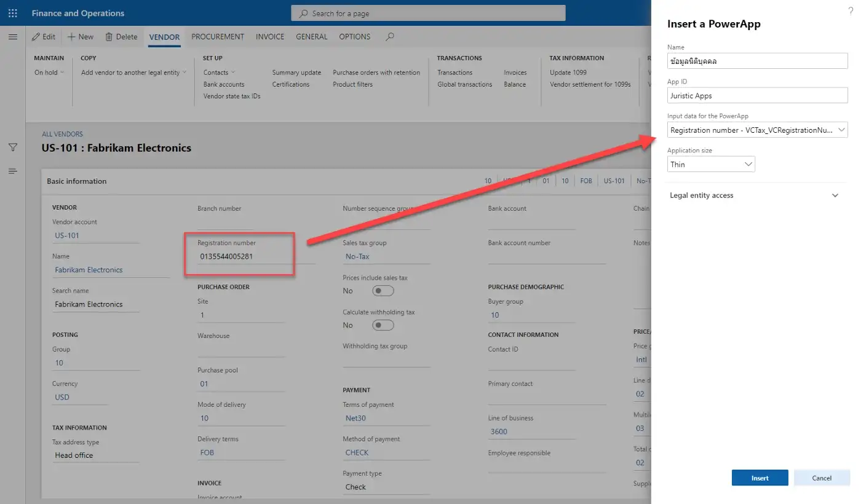This screenshot has height=504, width=861.
Task: Open Transactions in the Transactions group
Action: 455,73
